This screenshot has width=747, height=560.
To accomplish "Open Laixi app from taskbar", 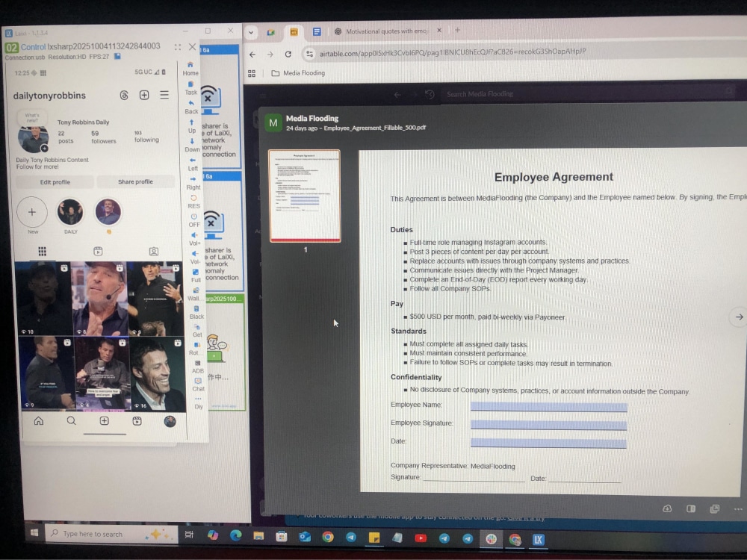I will pyautogui.click(x=538, y=540).
